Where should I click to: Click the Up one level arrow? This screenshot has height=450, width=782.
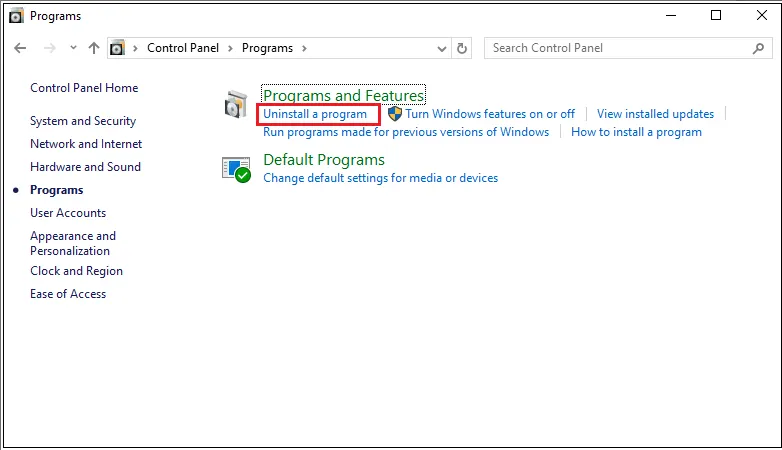(x=94, y=48)
